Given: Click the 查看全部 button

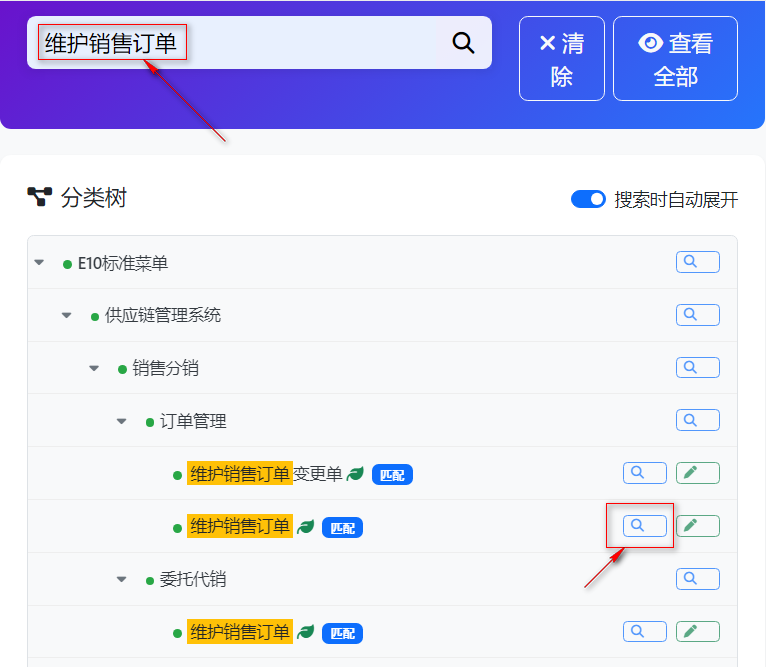Looking at the screenshot, I should [x=675, y=59].
